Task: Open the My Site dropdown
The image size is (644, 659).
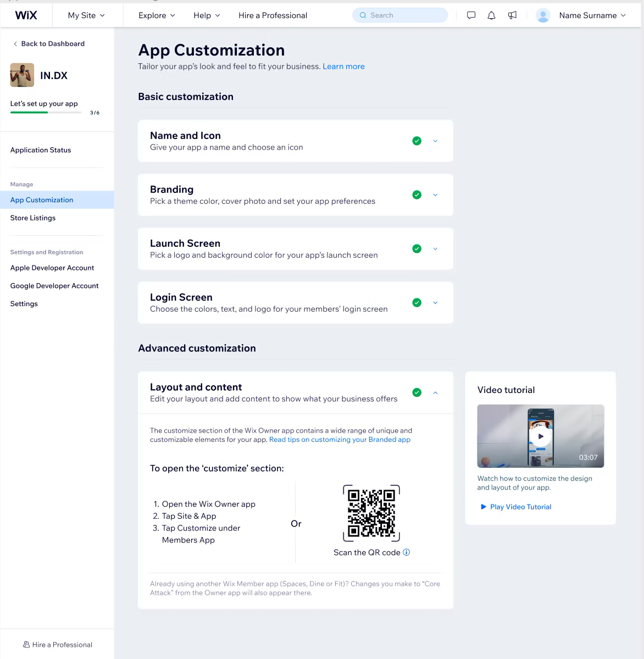Action: (x=86, y=15)
